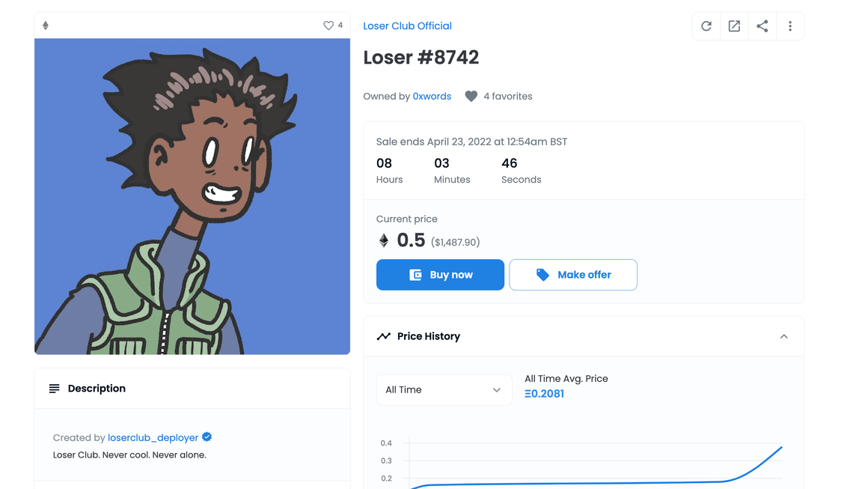Collapse the Description panel header
Screen dimensions: 868x489
pyautogui.click(x=192, y=389)
